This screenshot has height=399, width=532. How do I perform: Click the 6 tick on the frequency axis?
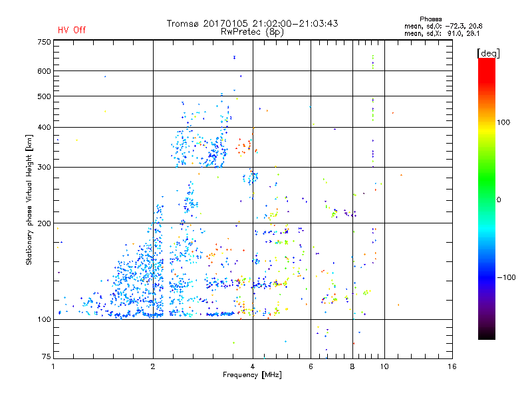tap(311, 367)
